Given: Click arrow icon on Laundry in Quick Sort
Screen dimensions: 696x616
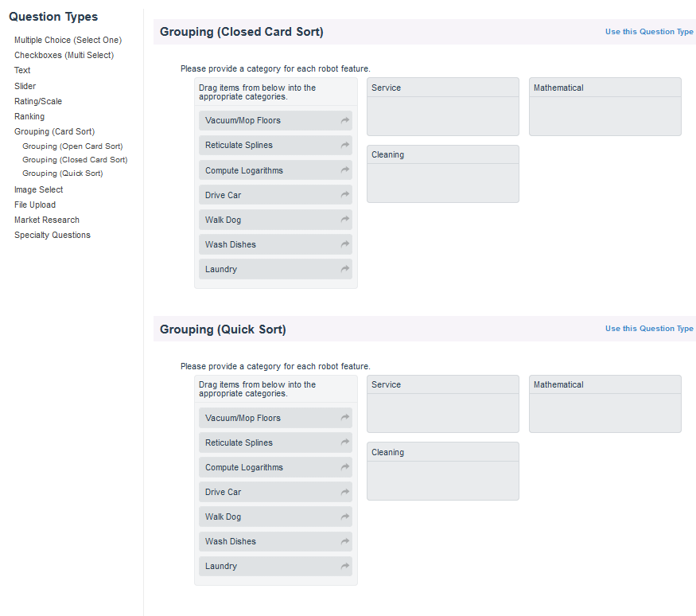Looking at the screenshot, I should pyautogui.click(x=344, y=566).
